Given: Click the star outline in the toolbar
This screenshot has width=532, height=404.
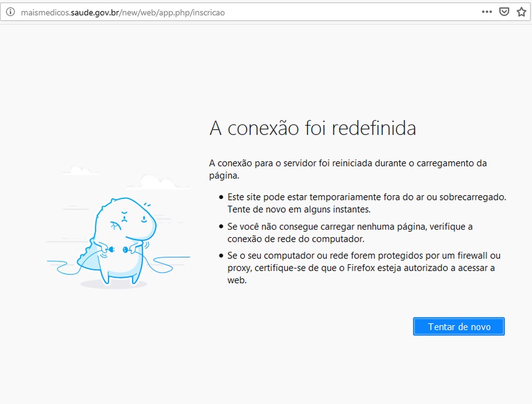Looking at the screenshot, I should [521, 11].
